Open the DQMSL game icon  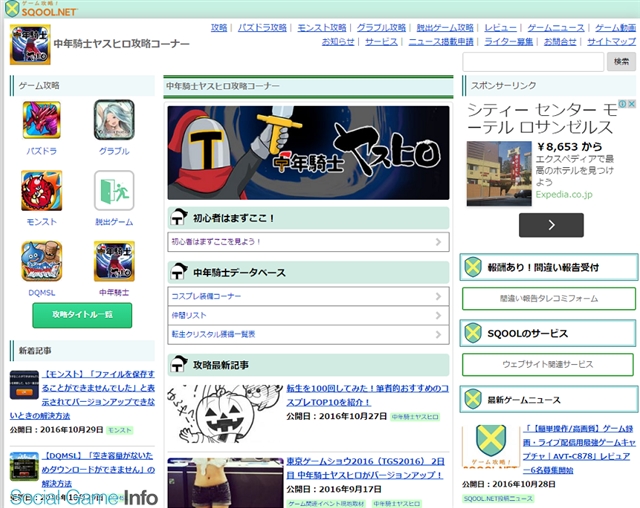click(x=42, y=261)
